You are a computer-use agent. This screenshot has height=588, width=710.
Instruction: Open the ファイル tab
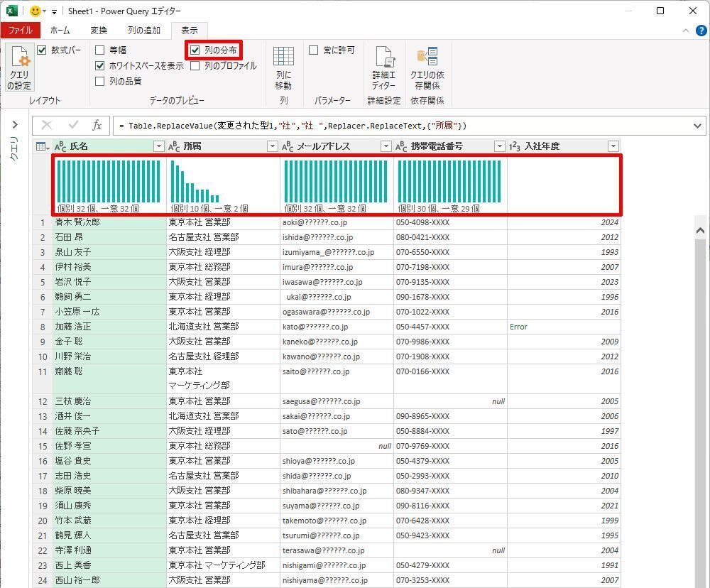[x=21, y=31]
